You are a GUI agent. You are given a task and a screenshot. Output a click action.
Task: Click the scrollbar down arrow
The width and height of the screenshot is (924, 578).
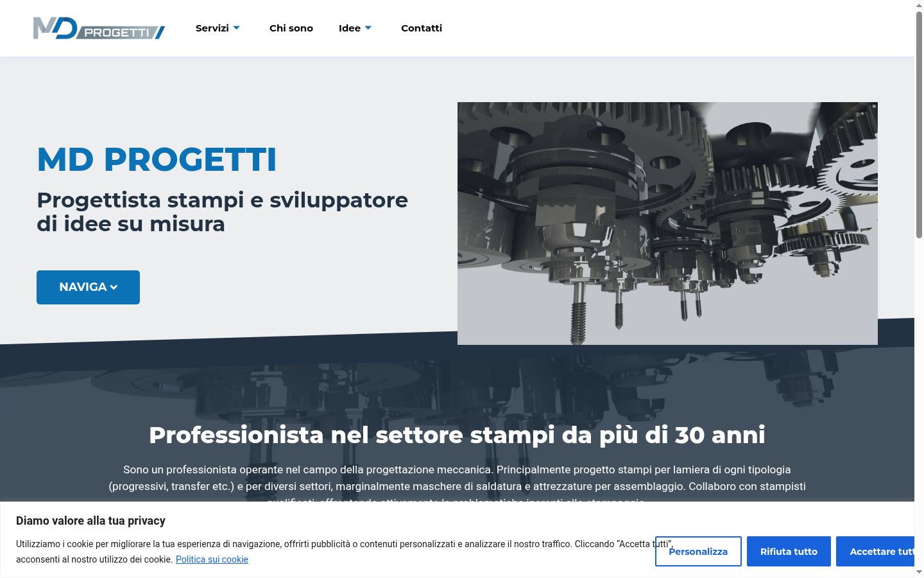919,572
